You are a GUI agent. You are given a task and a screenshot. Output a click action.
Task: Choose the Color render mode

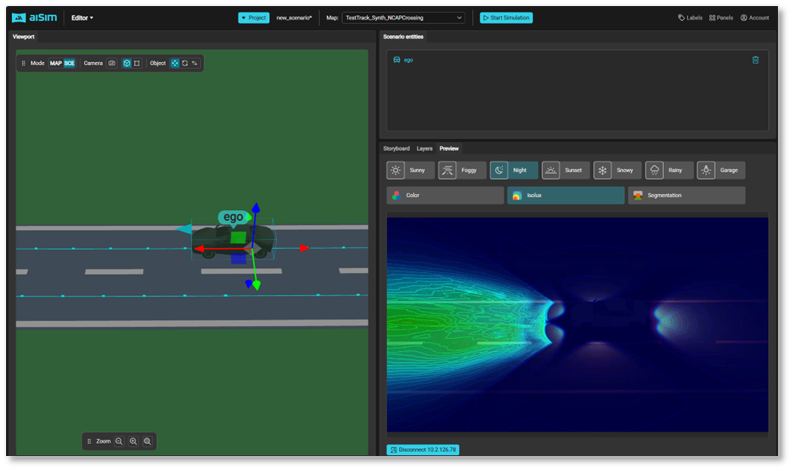pyautogui.click(x=445, y=195)
